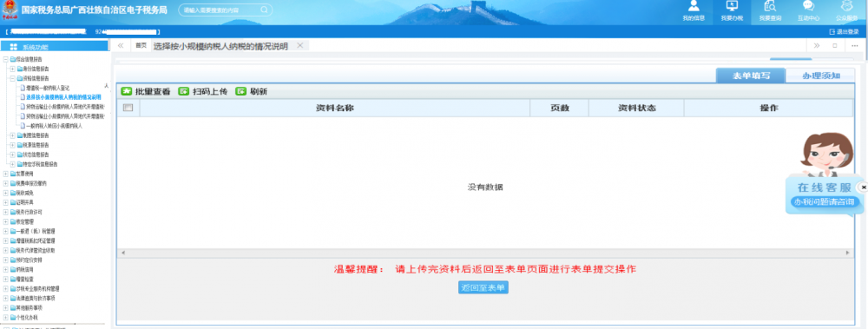Switch to the 办理须知 tab
This screenshot has height=329, width=868.
820,76
